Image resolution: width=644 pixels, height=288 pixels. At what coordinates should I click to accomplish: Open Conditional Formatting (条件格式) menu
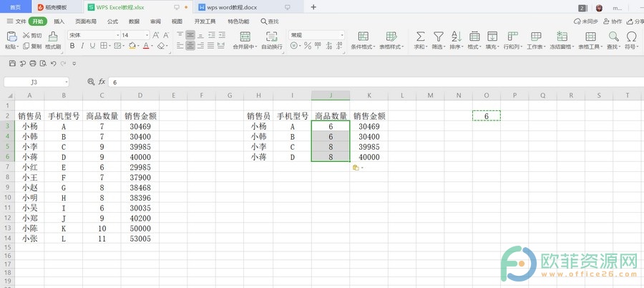coord(363,40)
